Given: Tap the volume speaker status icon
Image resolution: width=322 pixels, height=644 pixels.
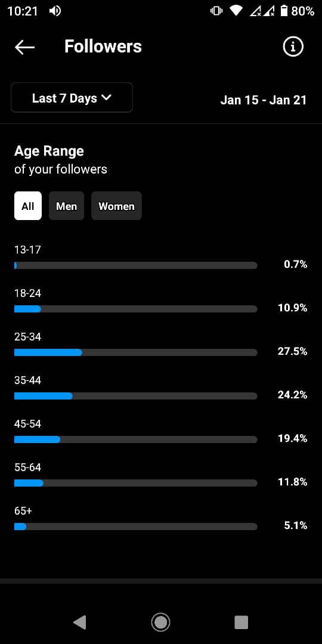Looking at the screenshot, I should (x=55, y=11).
